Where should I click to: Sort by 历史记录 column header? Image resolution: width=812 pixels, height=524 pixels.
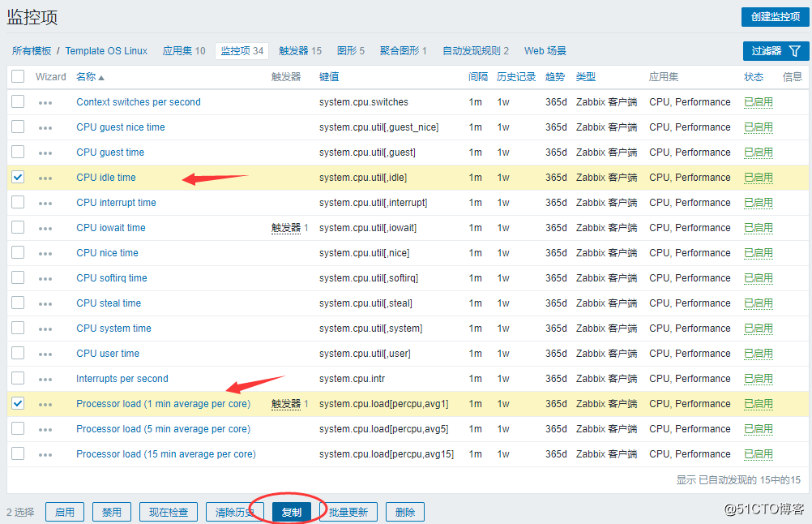pos(515,77)
